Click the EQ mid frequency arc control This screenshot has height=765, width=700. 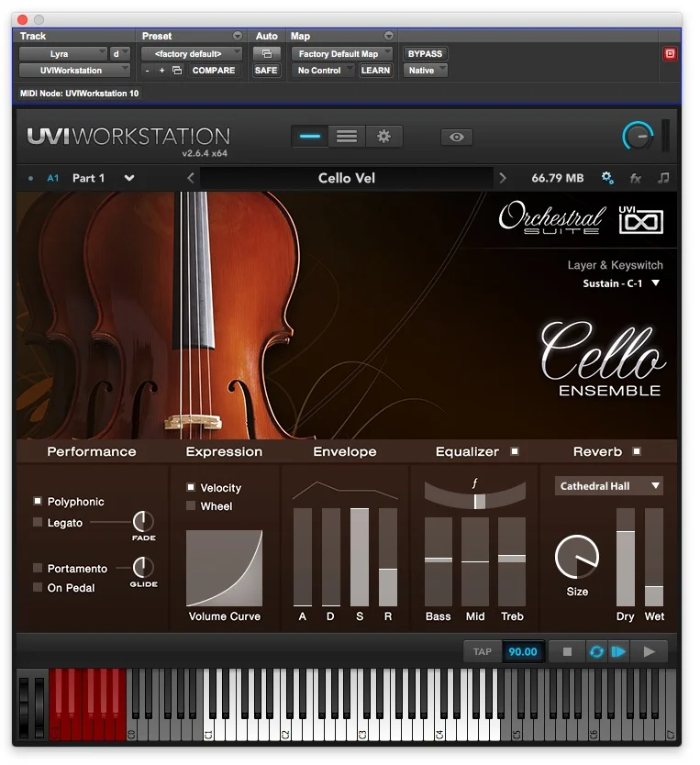[x=475, y=496]
